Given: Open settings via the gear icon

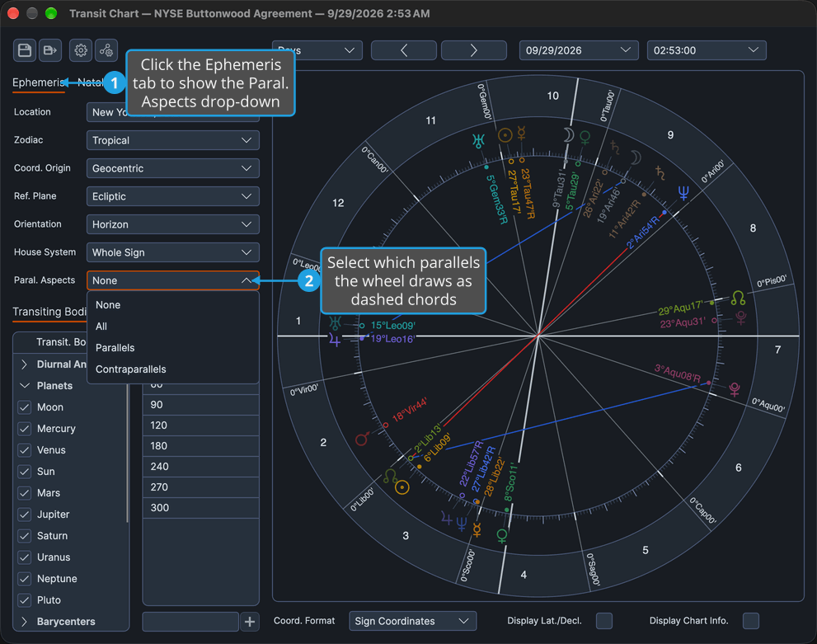Looking at the screenshot, I should pyautogui.click(x=80, y=50).
